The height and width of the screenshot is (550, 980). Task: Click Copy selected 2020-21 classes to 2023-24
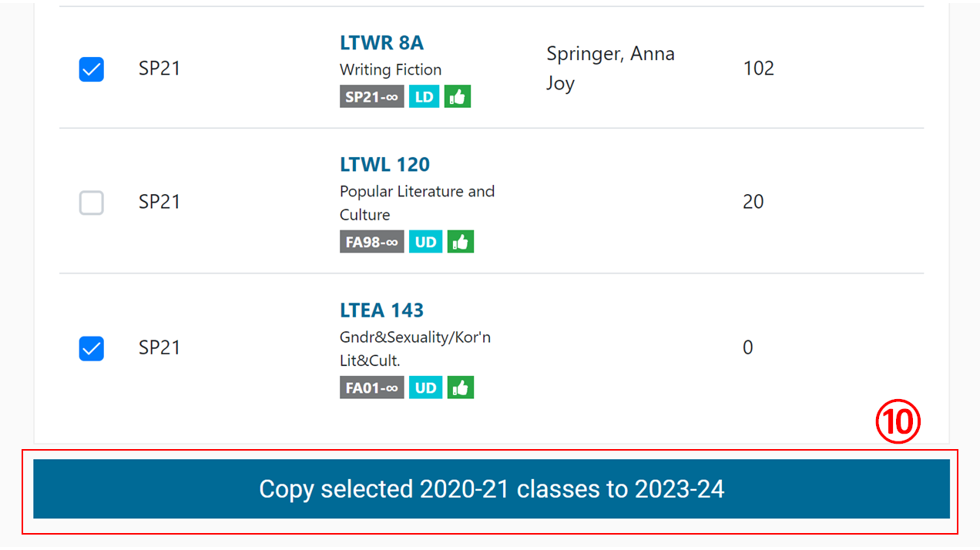492,489
